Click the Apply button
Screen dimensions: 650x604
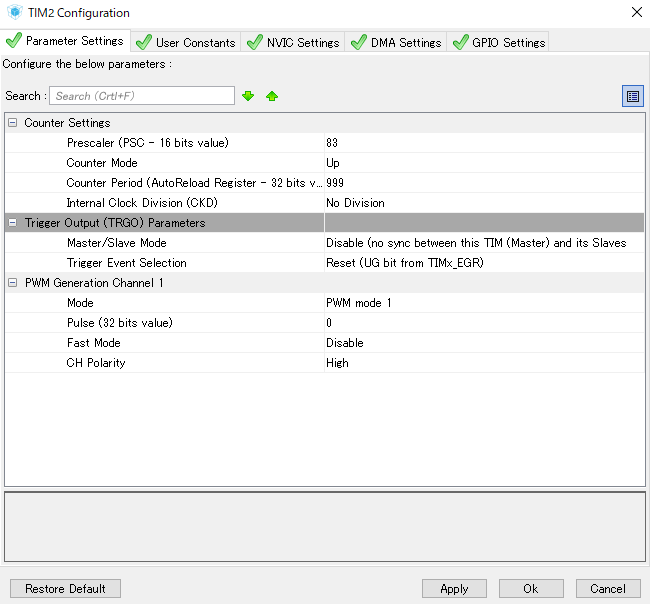pyautogui.click(x=454, y=589)
